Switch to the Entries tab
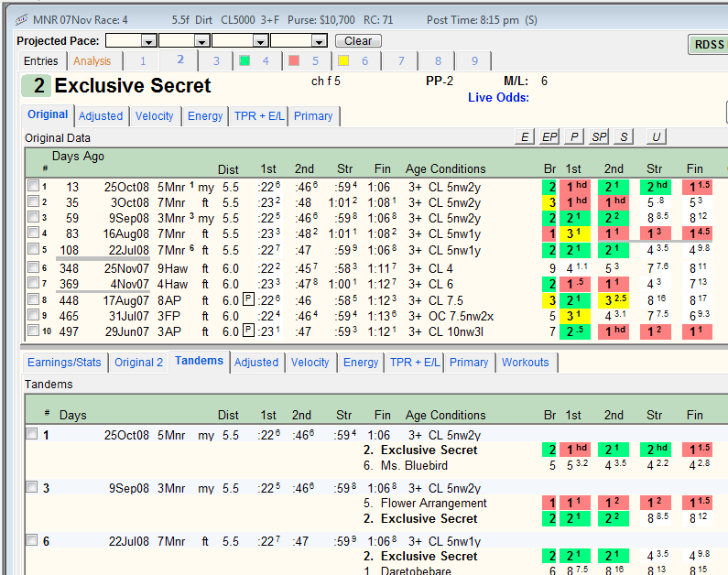 click(x=41, y=60)
